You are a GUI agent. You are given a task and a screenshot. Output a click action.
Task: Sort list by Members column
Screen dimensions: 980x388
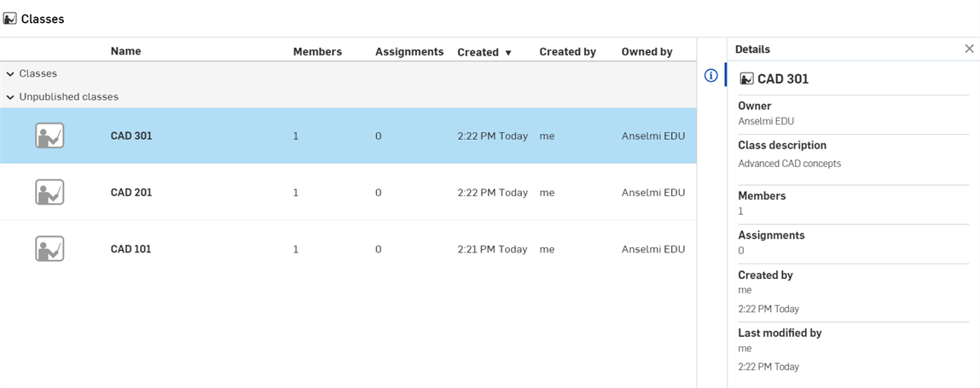coord(317,52)
